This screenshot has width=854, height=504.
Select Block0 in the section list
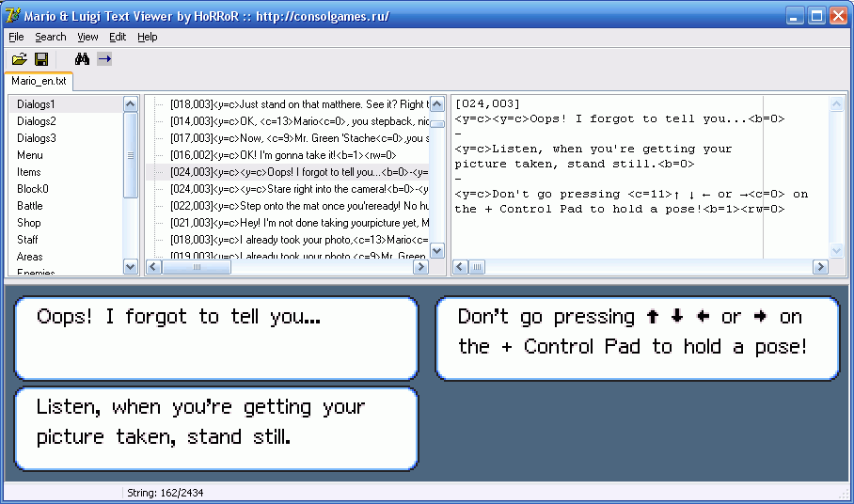[67, 189]
